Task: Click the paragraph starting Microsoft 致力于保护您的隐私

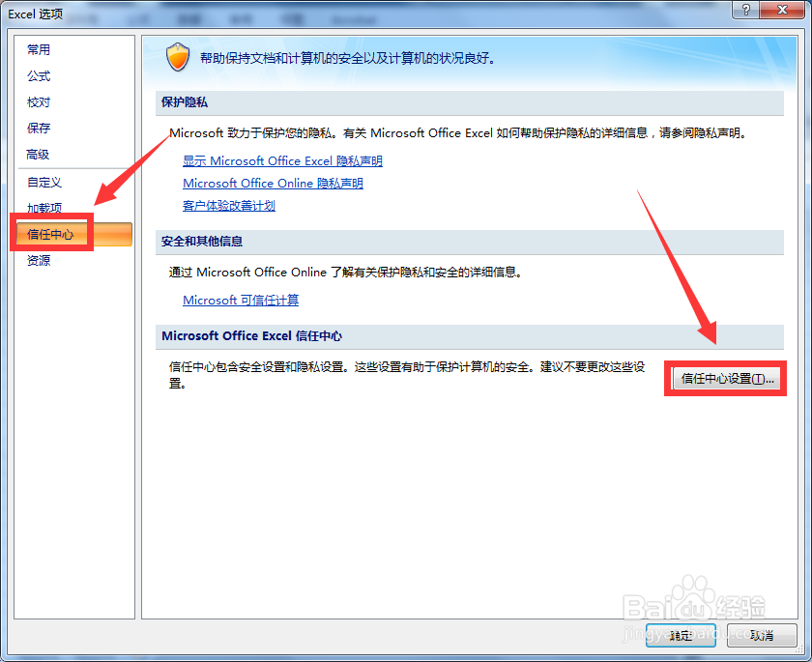Action: (x=459, y=133)
